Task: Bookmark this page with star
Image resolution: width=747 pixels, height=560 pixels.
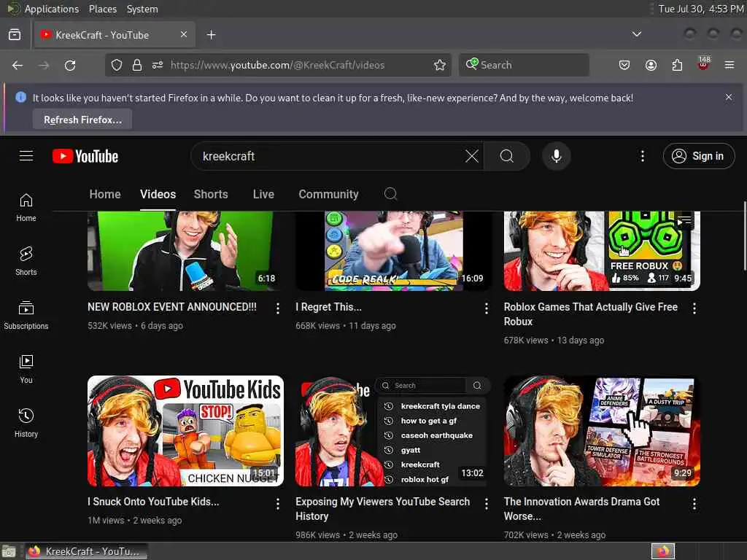Action: pyautogui.click(x=440, y=65)
